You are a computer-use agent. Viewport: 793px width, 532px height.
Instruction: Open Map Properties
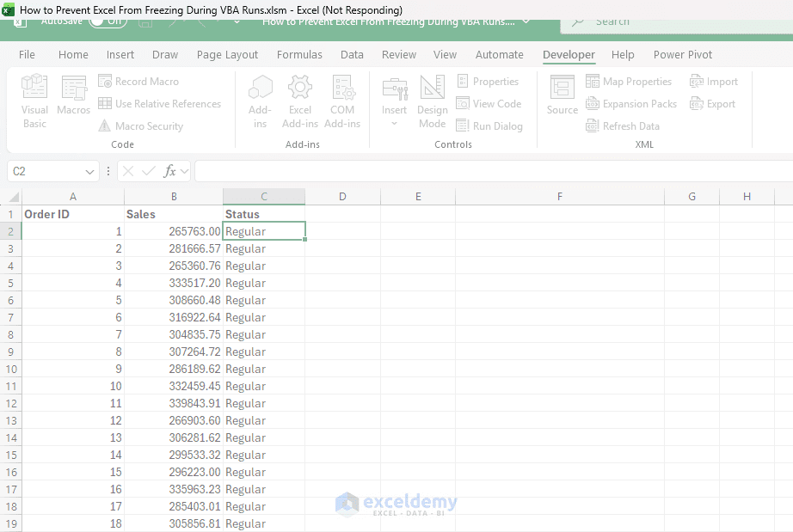(629, 82)
